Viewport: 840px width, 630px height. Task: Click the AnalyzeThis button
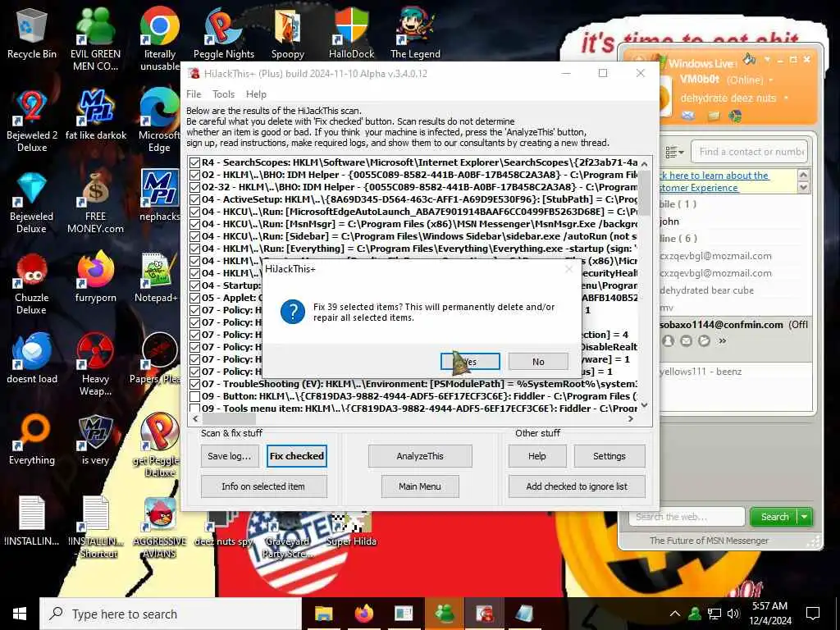click(x=420, y=456)
